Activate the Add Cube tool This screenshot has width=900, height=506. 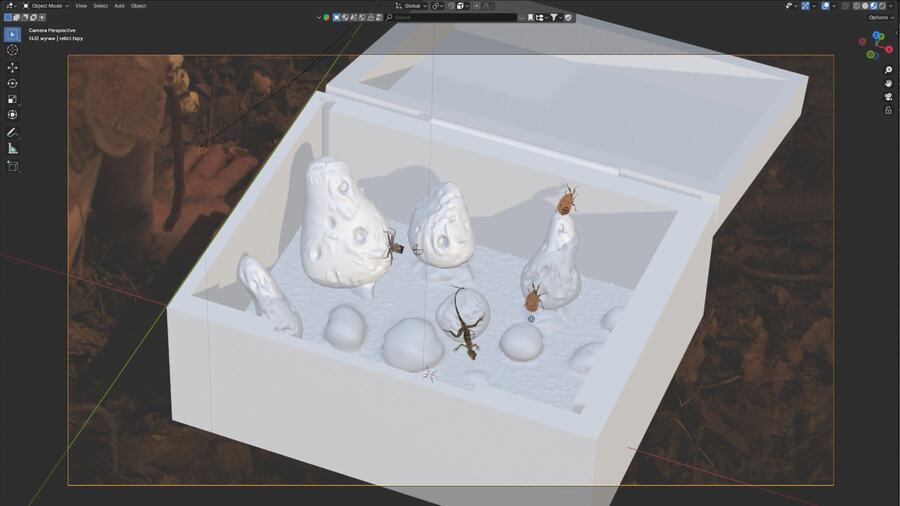[12, 166]
